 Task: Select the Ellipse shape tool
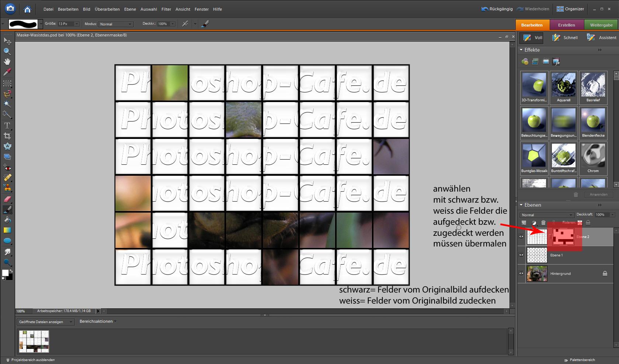click(7, 241)
